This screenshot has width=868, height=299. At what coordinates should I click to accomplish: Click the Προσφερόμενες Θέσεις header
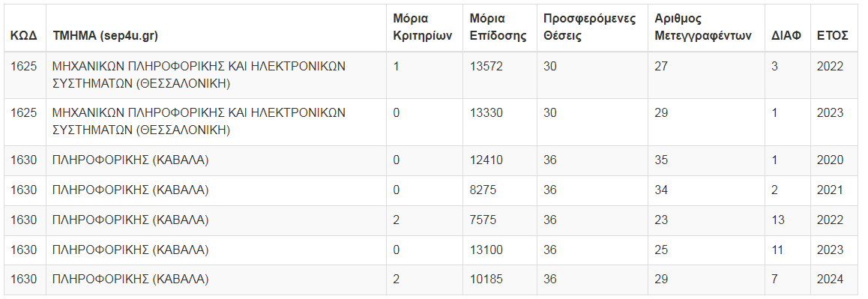(590, 27)
